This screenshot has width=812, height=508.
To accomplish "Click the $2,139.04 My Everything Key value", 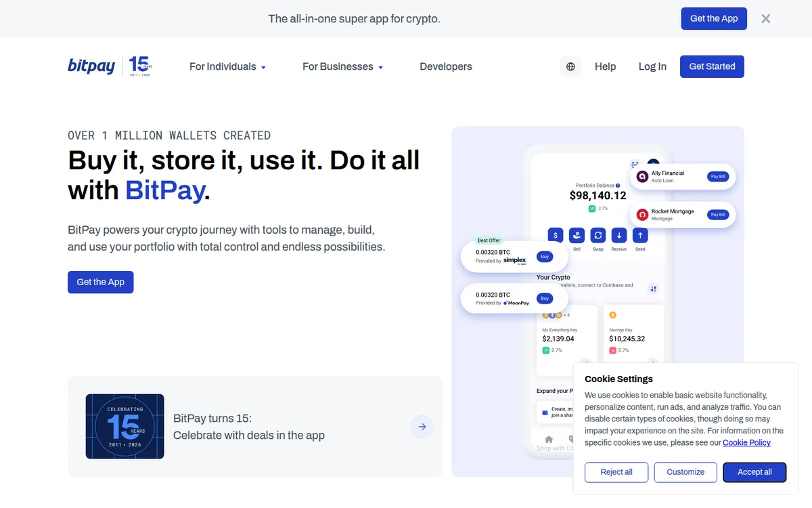I will [558, 339].
